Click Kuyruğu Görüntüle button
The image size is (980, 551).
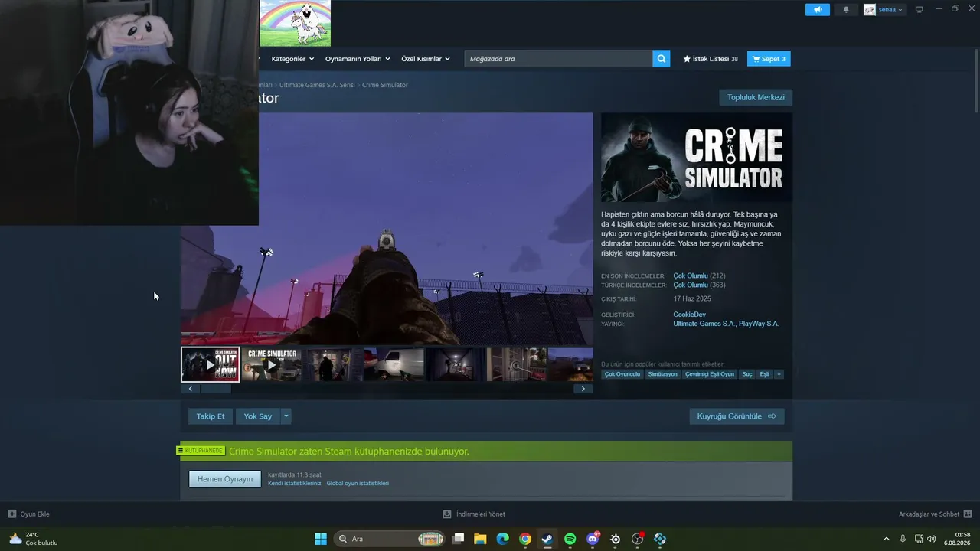pyautogui.click(x=737, y=416)
